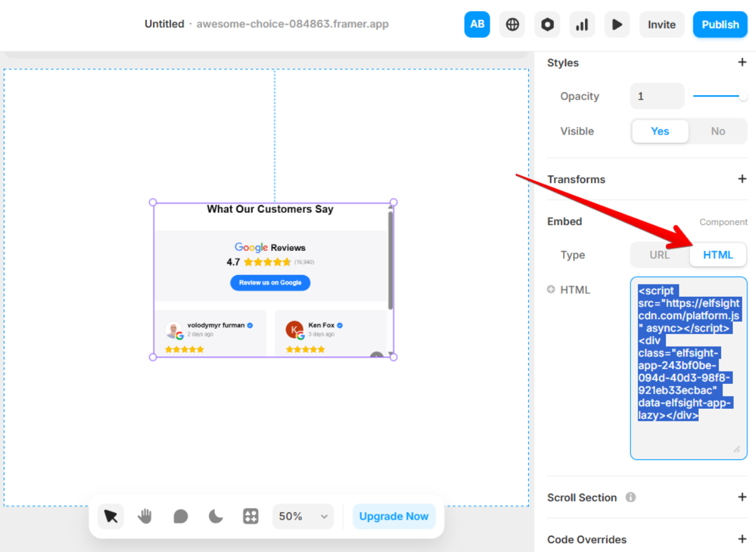Click the embed widget scrollbar
Viewport: 756px width, 552px height.
tap(390, 260)
